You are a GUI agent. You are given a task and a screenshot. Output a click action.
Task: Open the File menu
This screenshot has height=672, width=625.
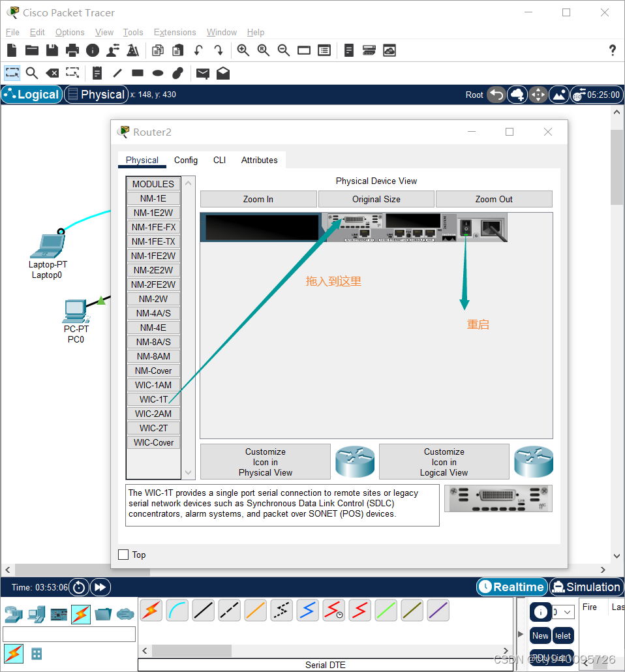tap(12, 32)
